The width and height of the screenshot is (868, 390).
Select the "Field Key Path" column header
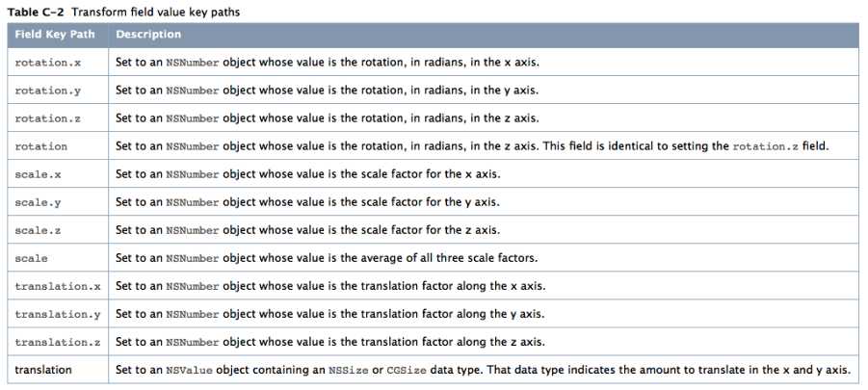point(54,34)
